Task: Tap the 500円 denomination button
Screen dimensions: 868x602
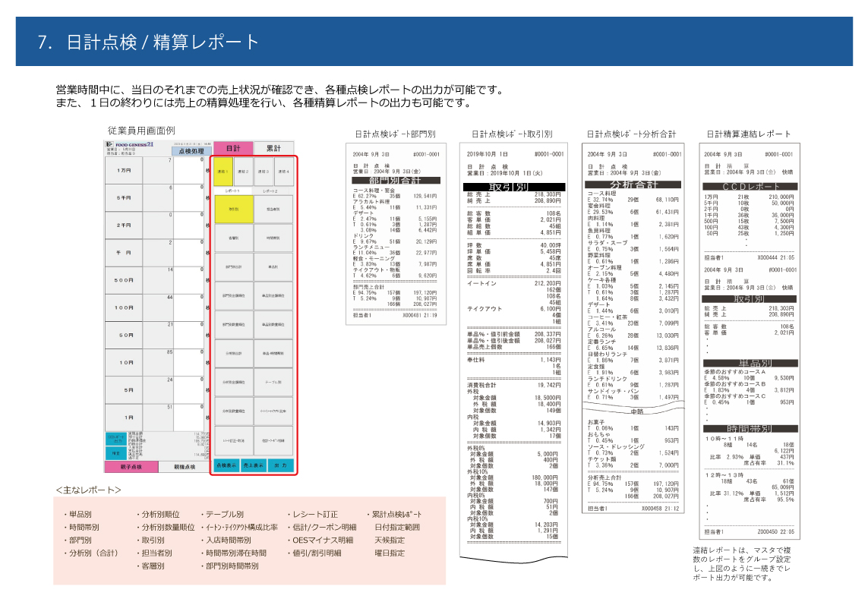Action: tap(124, 280)
